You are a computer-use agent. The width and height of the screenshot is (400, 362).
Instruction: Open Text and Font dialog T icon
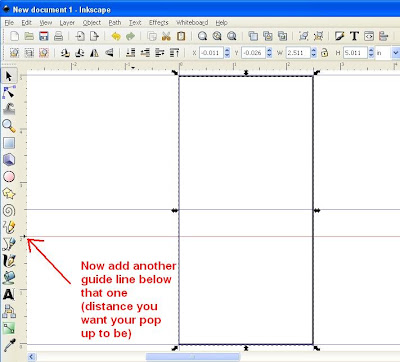[x=354, y=36]
